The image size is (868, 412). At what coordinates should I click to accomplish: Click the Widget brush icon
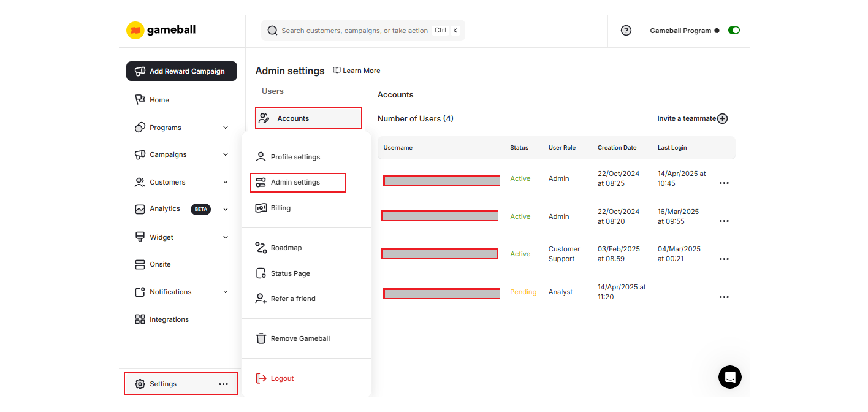coord(140,237)
